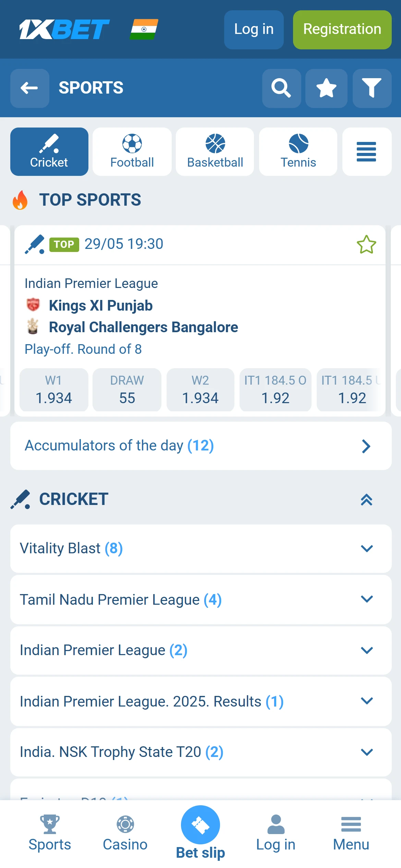Open the Casino icon in bottom navigation
This screenshot has height=868, width=401.
pos(125,831)
